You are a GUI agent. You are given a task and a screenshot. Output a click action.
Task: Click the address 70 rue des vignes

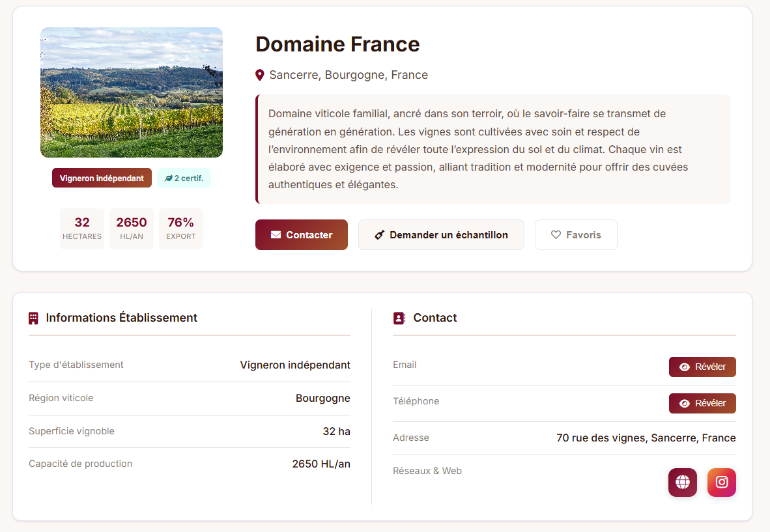click(x=646, y=438)
